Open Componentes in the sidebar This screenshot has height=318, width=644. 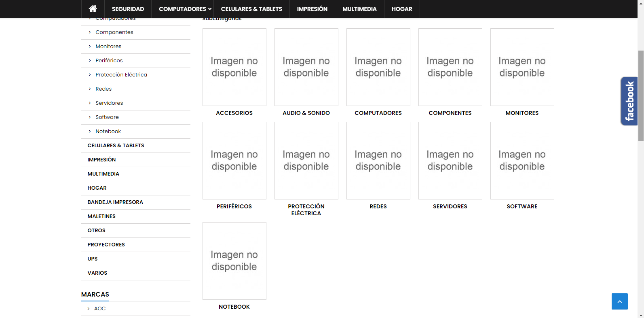[114, 32]
